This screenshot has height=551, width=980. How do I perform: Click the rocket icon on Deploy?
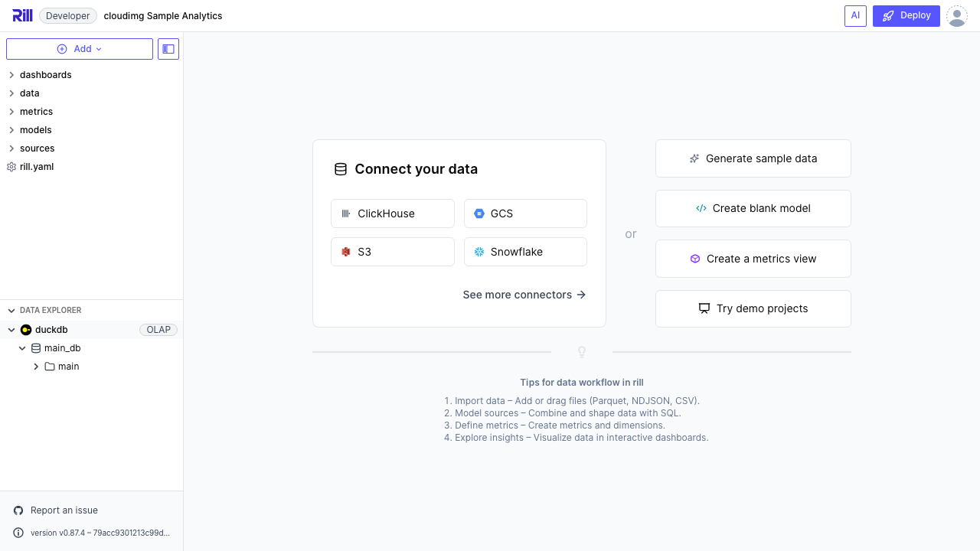pyautogui.click(x=888, y=15)
